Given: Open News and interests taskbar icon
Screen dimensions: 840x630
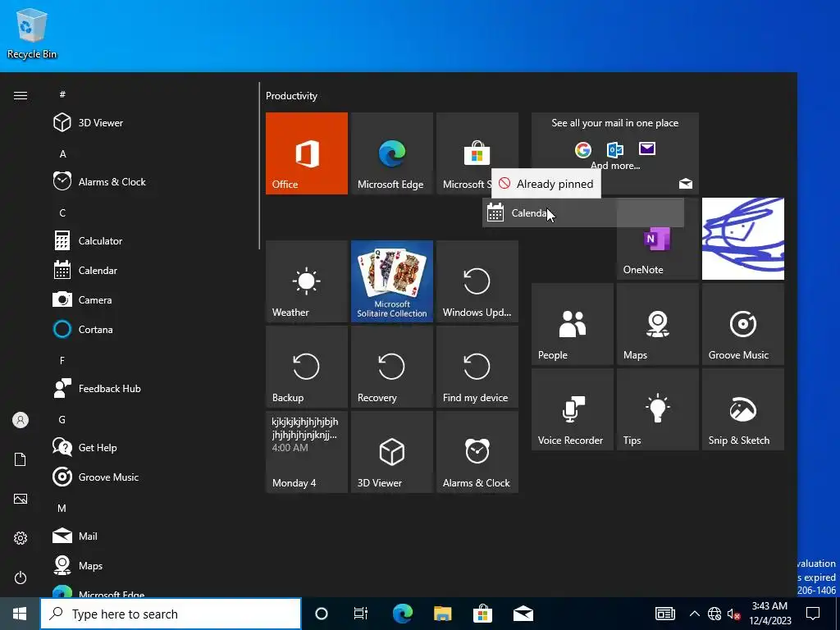Looking at the screenshot, I should click(664, 614).
